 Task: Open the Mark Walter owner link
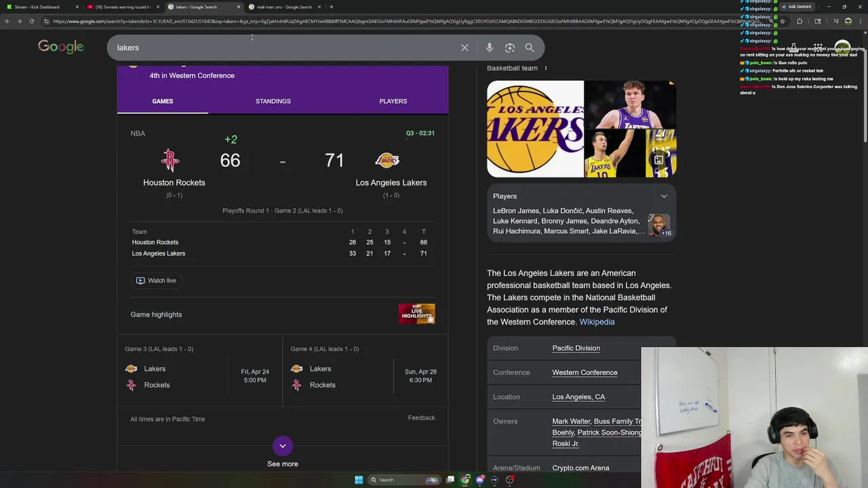coord(571,421)
